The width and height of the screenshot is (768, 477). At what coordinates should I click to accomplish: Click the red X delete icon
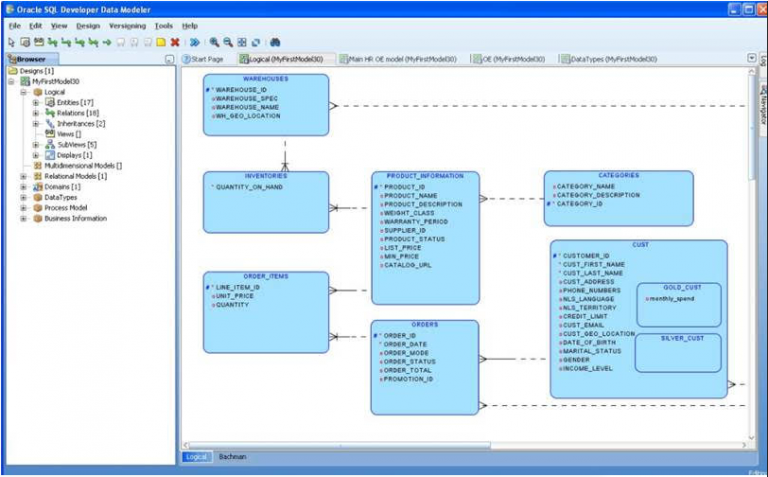[x=175, y=43]
